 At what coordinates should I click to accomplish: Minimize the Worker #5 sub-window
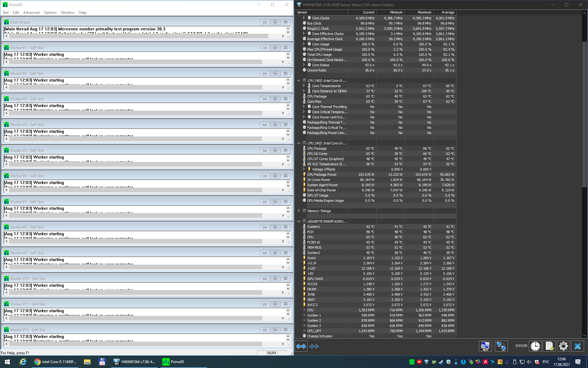(265, 150)
